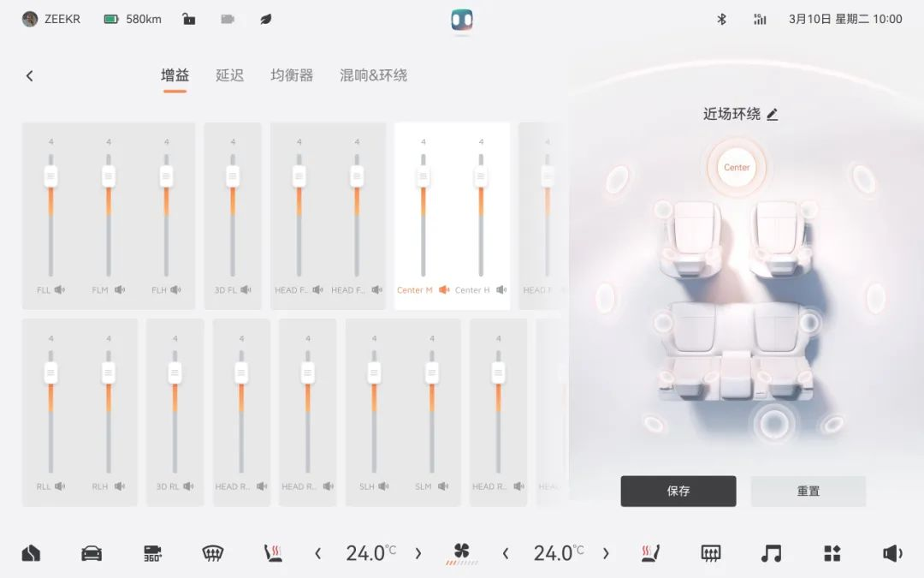Open the music player icon

coord(771,553)
